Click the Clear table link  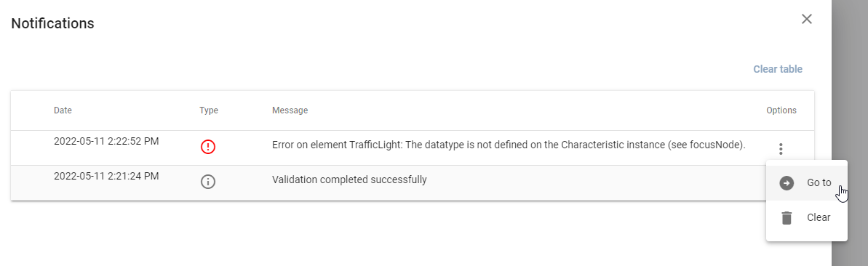[x=778, y=69]
